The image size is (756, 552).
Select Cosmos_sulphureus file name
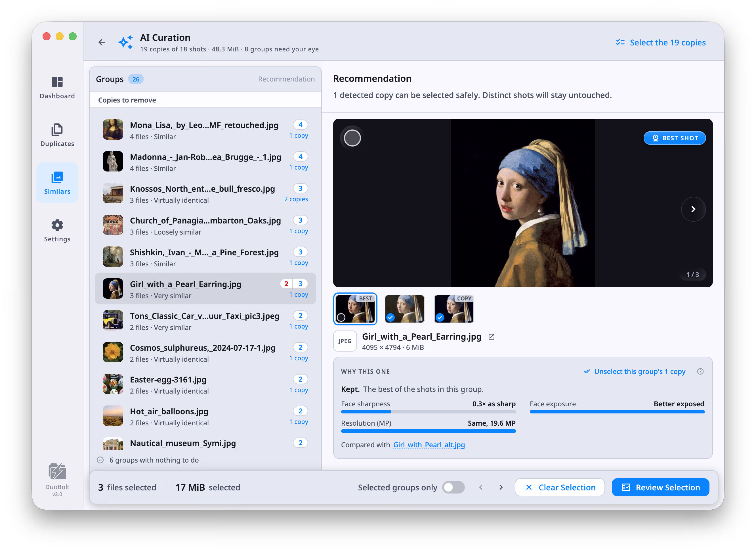tap(202, 348)
